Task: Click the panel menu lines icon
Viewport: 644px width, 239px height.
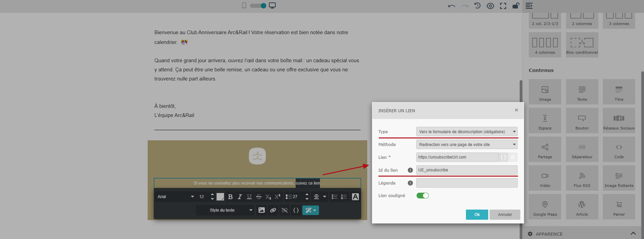Action: 529,6
